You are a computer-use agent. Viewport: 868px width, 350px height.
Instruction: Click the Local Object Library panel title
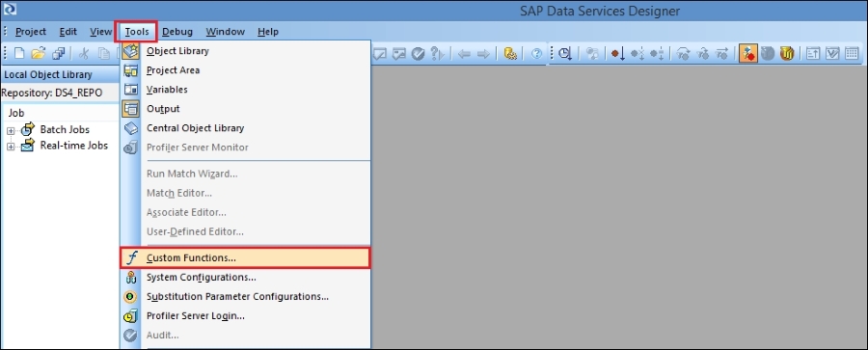(x=48, y=75)
